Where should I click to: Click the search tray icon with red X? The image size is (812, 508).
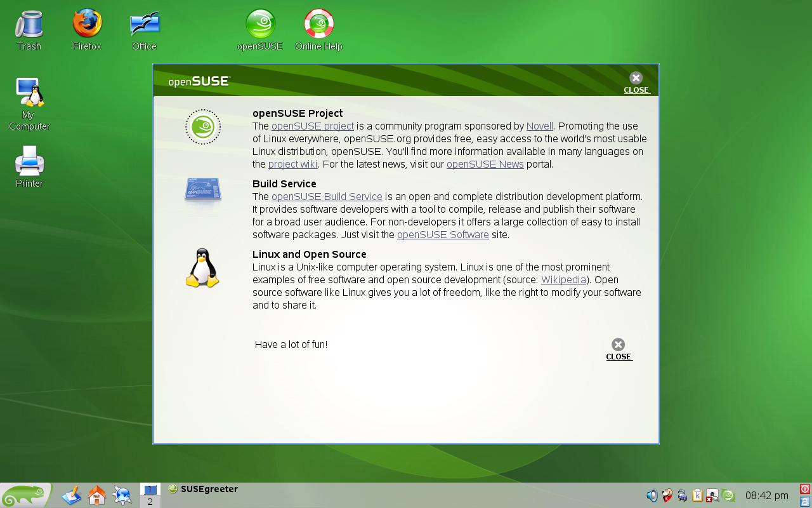click(x=712, y=495)
